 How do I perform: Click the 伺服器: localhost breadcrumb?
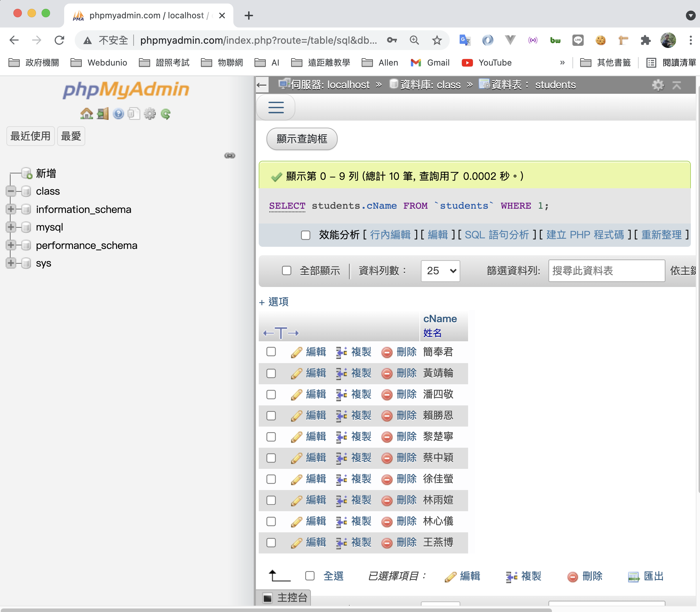point(324,85)
